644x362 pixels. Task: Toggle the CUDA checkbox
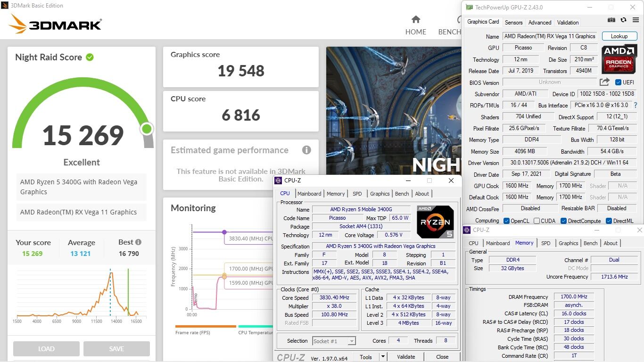point(536,221)
